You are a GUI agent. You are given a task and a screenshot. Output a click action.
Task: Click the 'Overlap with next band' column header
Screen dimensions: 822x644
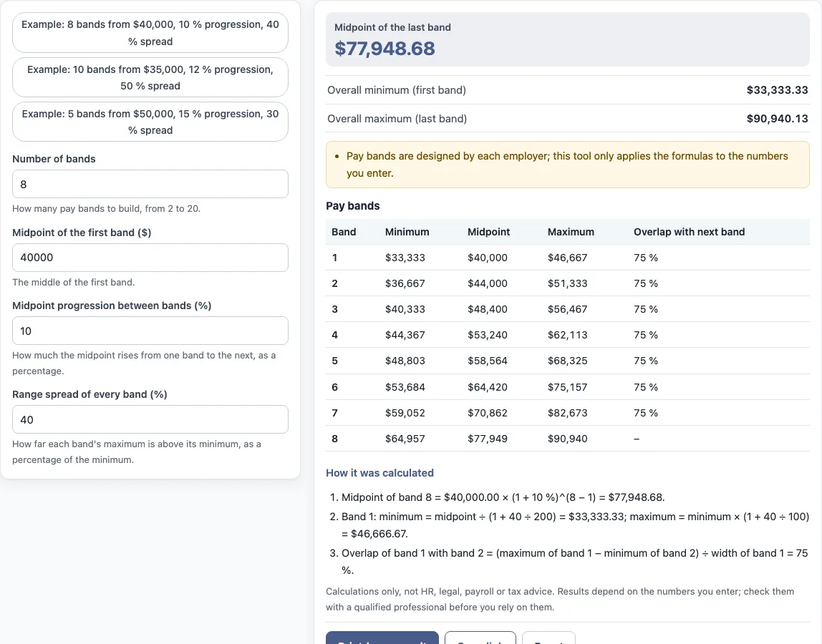[689, 232]
